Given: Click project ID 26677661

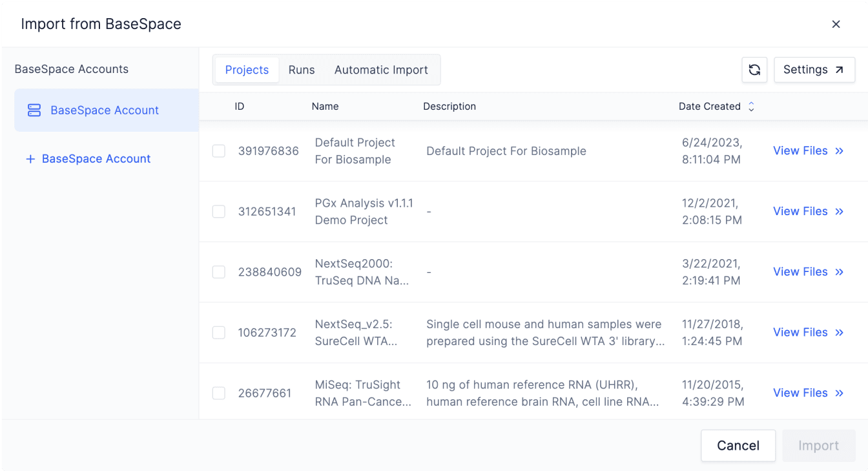Looking at the screenshot, I should point(264,393).
